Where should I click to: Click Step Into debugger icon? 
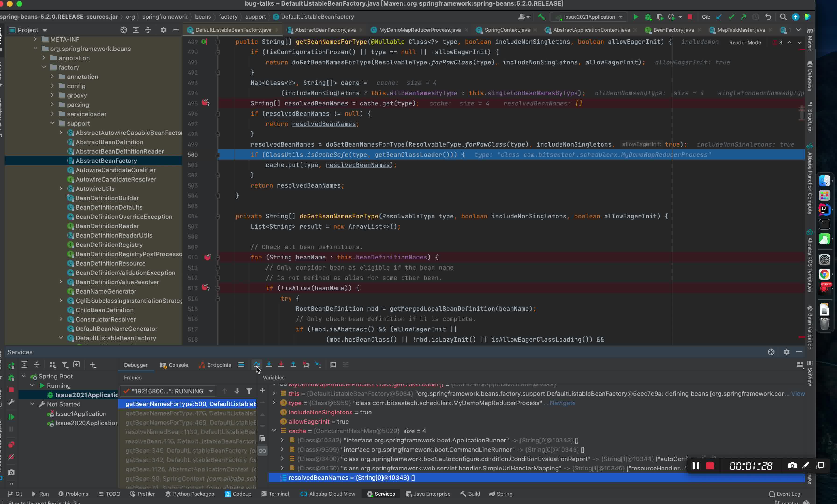pyautogui.click(x=269, y=364)
